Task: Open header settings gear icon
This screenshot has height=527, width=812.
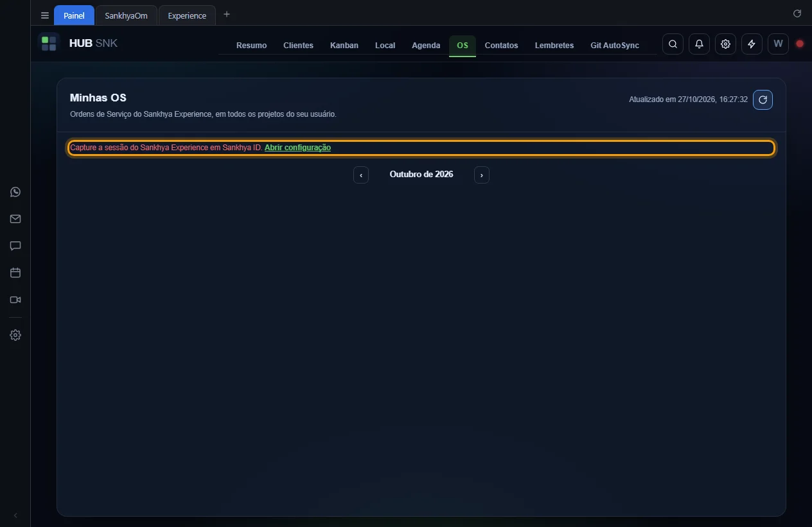Action: [x=725, y=44]
